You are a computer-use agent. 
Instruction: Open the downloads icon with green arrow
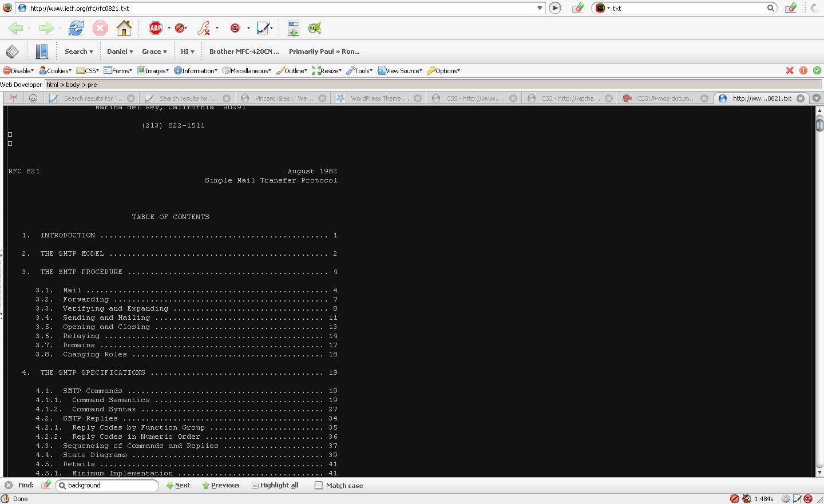(294, 28)
